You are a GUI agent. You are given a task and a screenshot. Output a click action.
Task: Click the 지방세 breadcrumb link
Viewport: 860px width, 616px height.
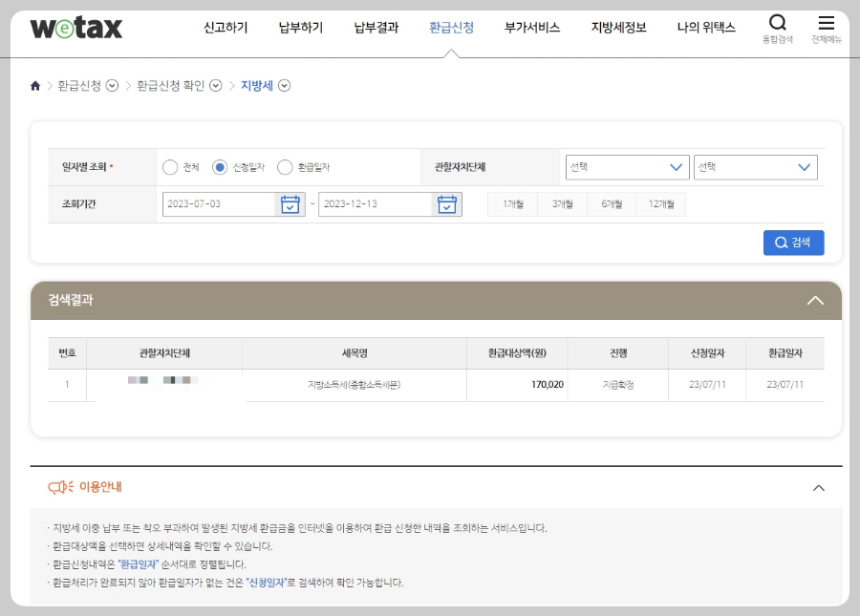(257, 86)
